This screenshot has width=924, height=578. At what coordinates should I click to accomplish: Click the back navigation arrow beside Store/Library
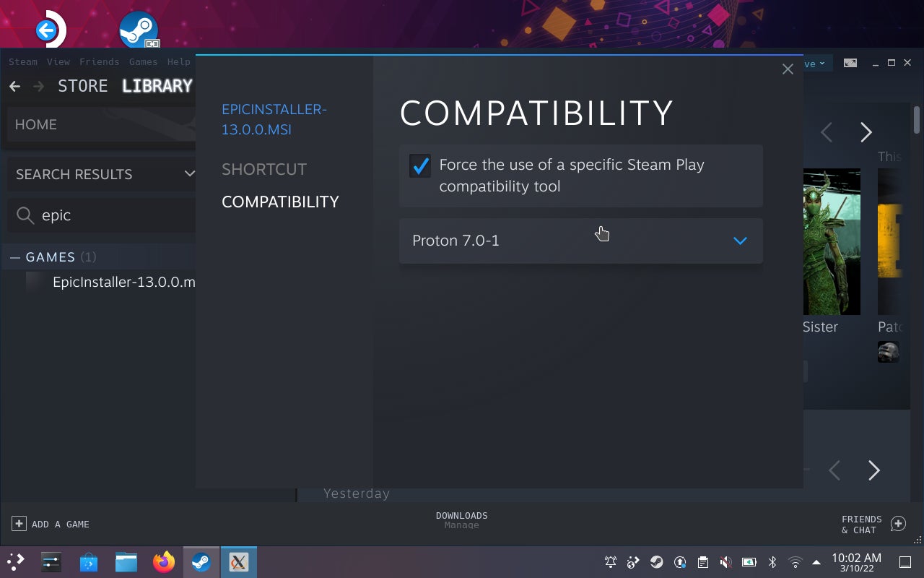[x=14, y=86]
